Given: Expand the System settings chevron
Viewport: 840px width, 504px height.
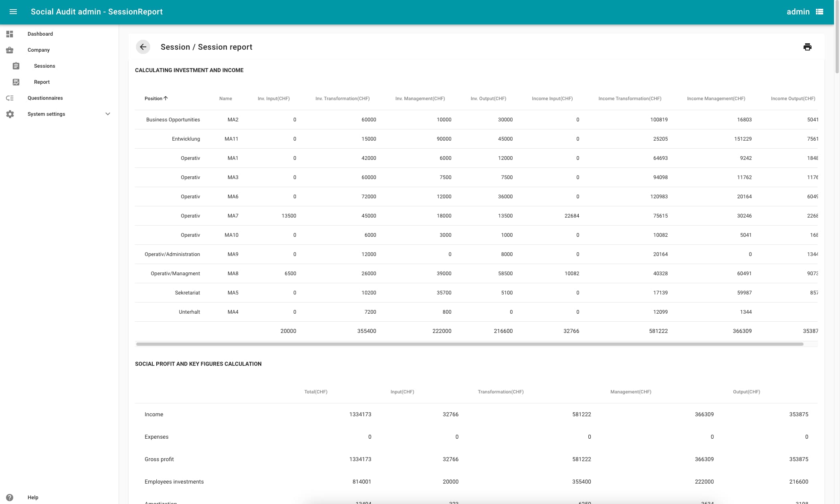Looking at the screenshot, I should pyautogui.click(x=107, y=114).
